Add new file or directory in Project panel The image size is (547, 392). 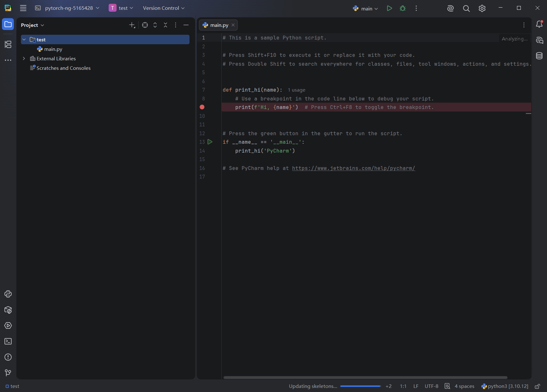(x=132, y=25)
